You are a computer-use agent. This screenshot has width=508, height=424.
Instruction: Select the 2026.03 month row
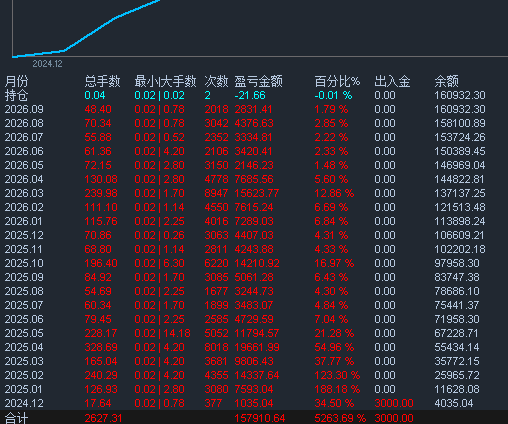tap(24, 194)
